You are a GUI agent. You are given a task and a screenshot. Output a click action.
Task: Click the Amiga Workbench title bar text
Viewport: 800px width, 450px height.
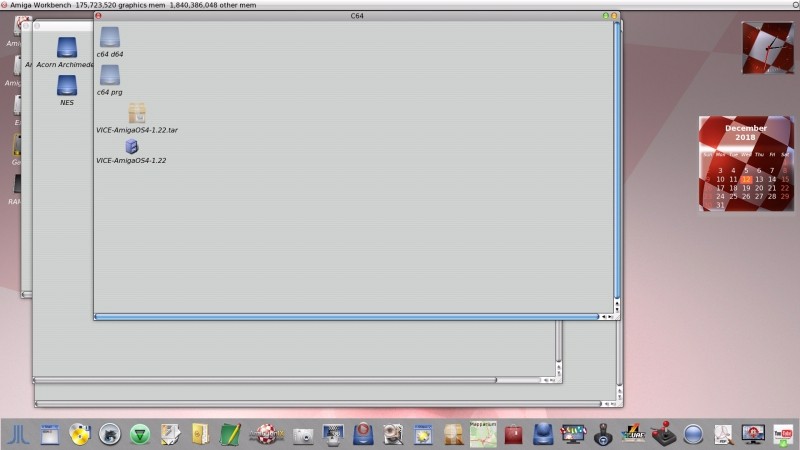pyautogui.click(x=40, y=5)
